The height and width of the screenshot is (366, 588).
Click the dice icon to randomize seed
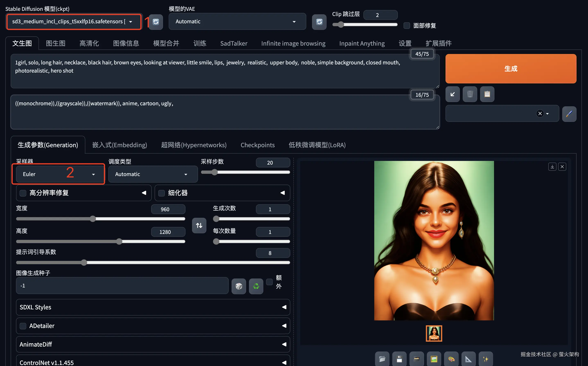pos(239,286)
